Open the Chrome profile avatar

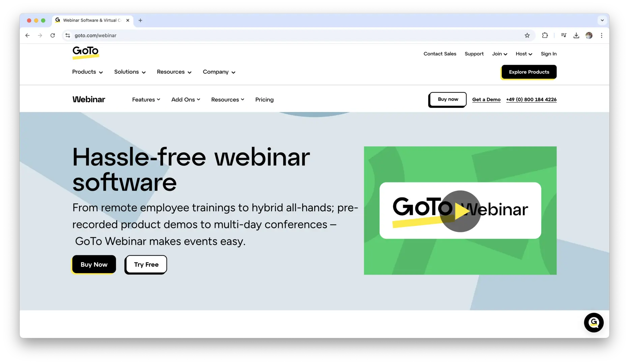point(589,35)
